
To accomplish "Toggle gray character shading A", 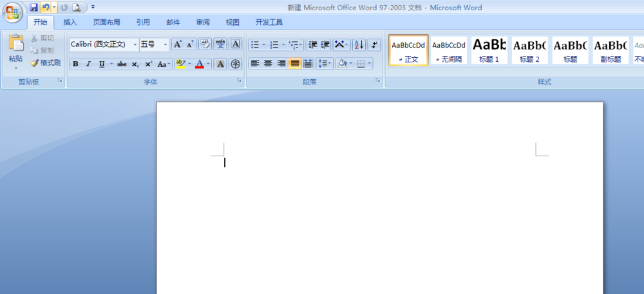I will click(220, 64).
